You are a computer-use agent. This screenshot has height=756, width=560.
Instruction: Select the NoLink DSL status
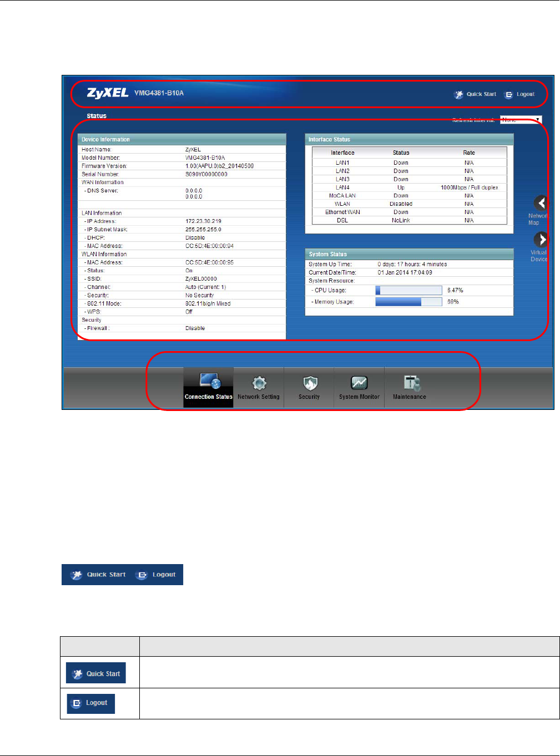pyautogui.click(x=401, y=220)
